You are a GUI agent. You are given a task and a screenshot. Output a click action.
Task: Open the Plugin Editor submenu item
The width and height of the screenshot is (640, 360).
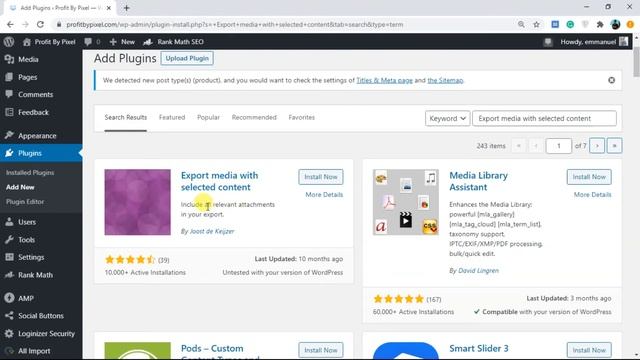25,202
